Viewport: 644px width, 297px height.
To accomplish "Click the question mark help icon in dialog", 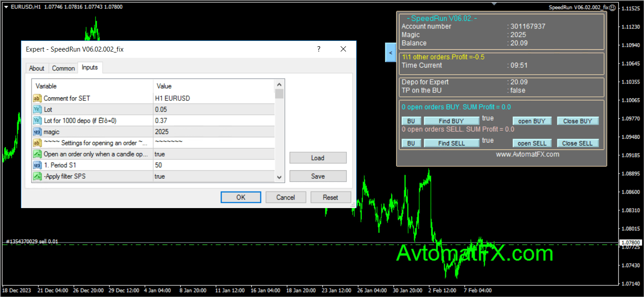I will point(318,49).
